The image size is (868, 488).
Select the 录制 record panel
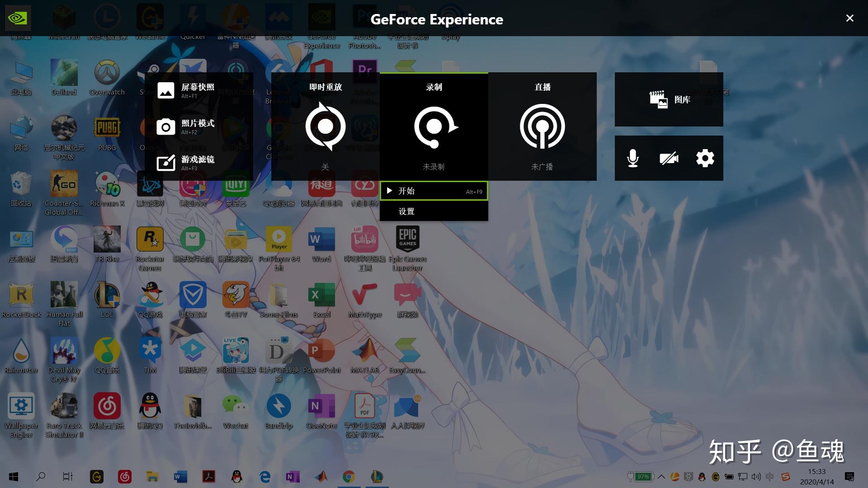coord(434,127)
